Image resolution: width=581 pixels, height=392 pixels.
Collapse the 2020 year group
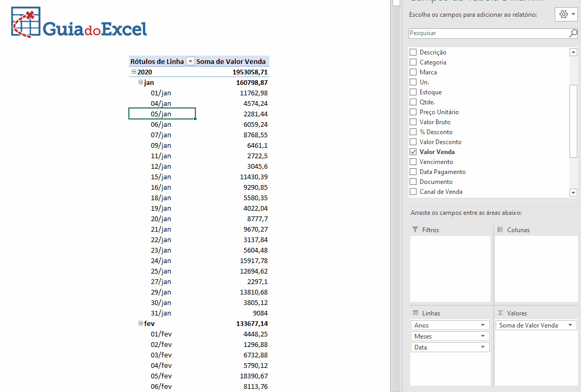pyautogui.click(x=134, y=72)
